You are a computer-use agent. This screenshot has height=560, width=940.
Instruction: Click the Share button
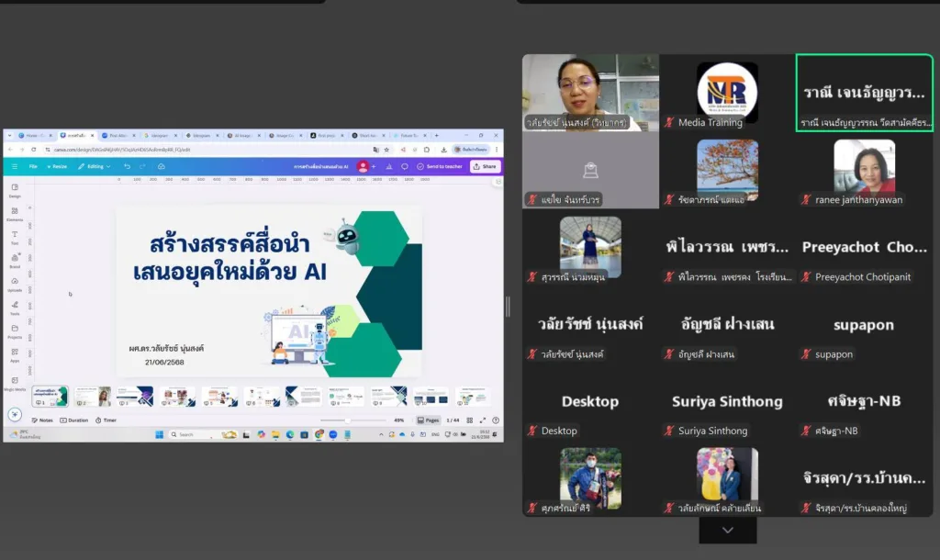click(485, 166)
